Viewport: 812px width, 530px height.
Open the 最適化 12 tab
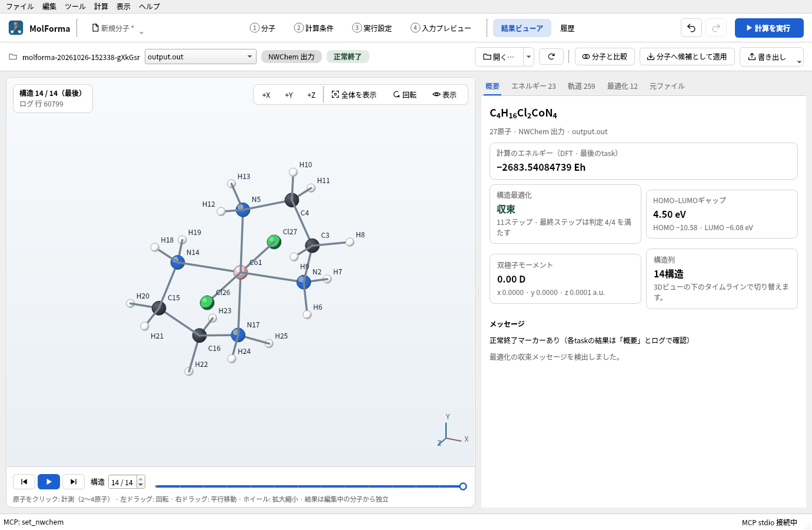tap(622, 86)
